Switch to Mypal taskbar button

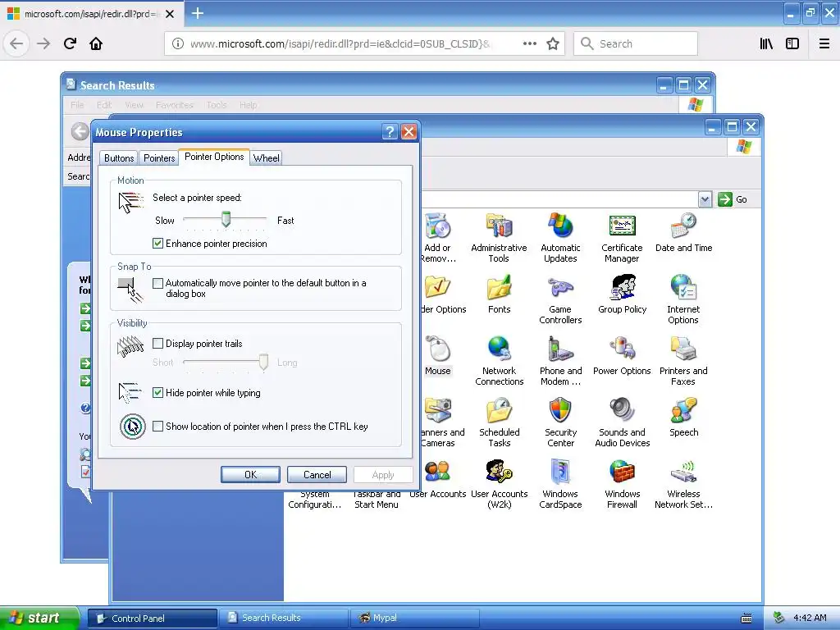[x=414, y=618]
